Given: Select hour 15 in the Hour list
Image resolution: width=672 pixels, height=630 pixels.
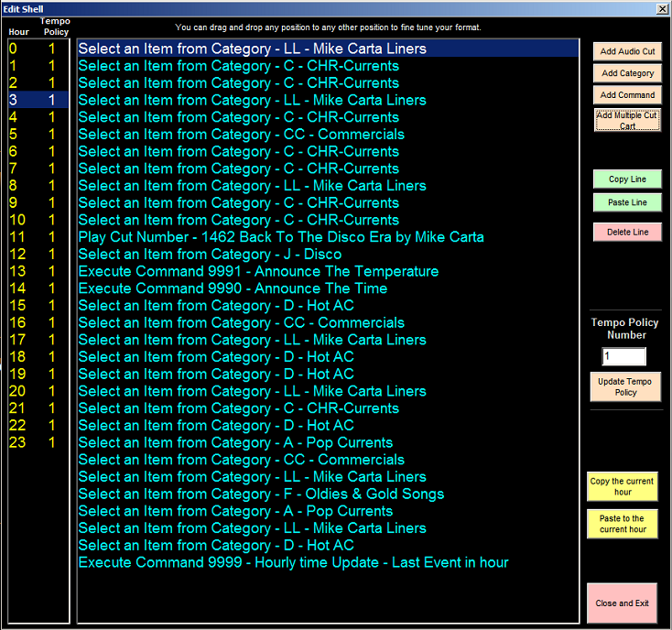Looking at the screenshot, I should pos(38,306).
